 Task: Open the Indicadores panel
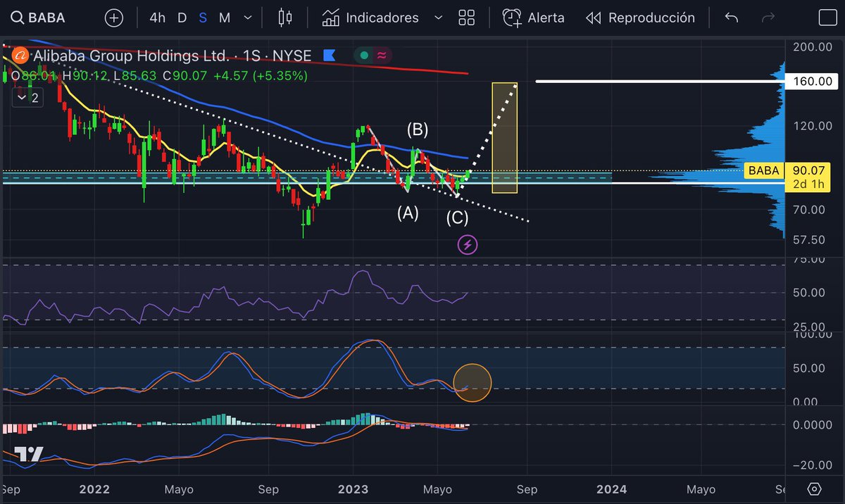coord(370,18)
